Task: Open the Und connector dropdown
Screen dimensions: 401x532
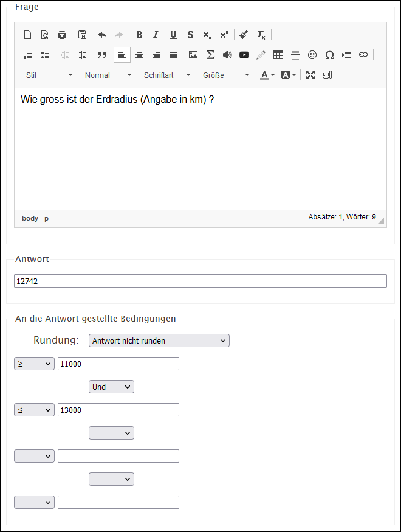Action: 111,387
